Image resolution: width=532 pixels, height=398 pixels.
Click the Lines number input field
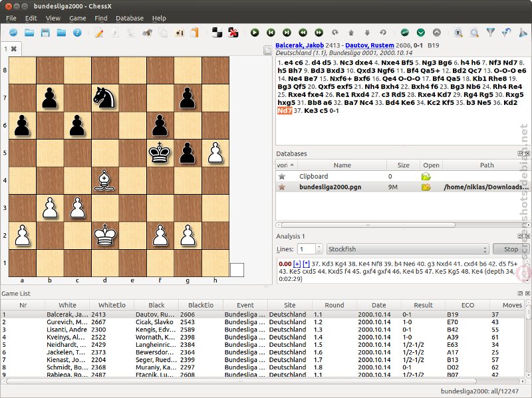coord(307,249)
